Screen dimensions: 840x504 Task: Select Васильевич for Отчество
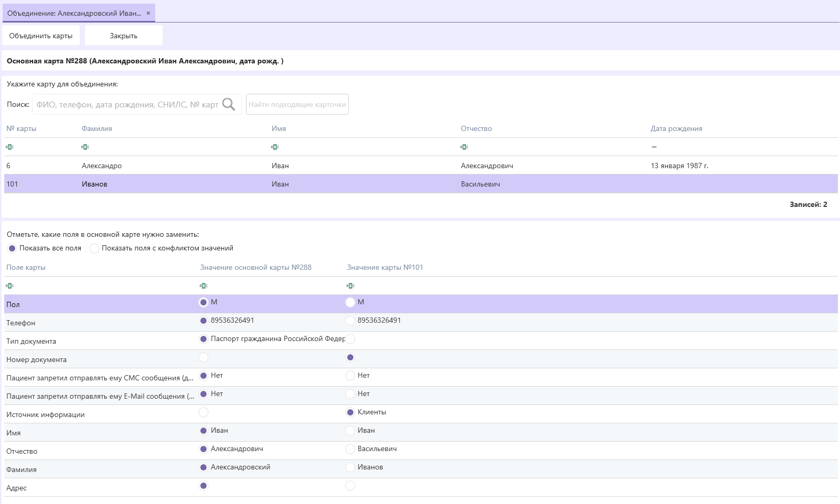(350, 449)
